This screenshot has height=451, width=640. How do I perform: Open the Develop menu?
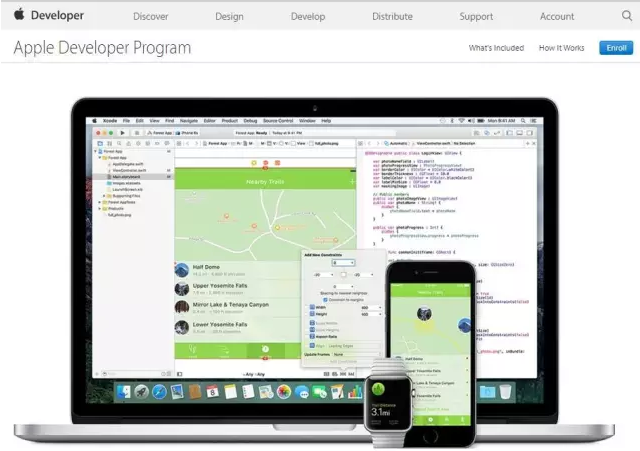coord(308,16)
